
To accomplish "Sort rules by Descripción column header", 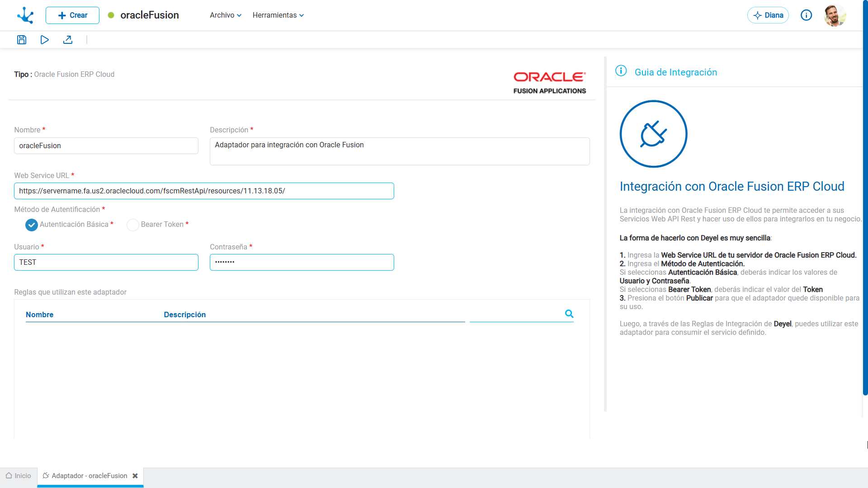I will coord(185,314).
